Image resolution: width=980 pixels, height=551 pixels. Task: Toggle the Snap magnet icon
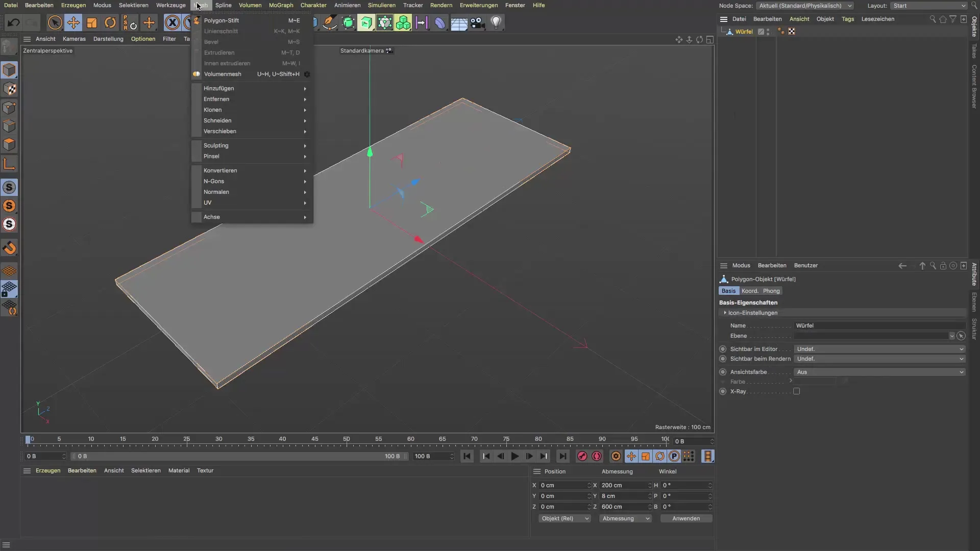pos(9,248)
